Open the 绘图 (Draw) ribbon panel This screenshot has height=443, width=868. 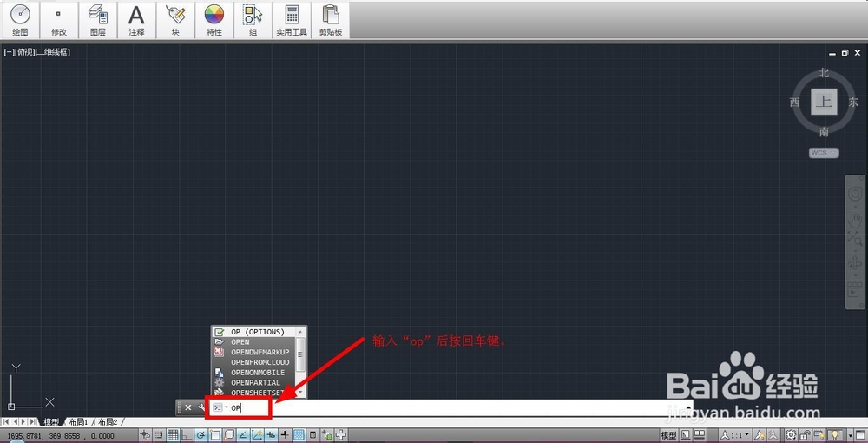click(21, 19)
